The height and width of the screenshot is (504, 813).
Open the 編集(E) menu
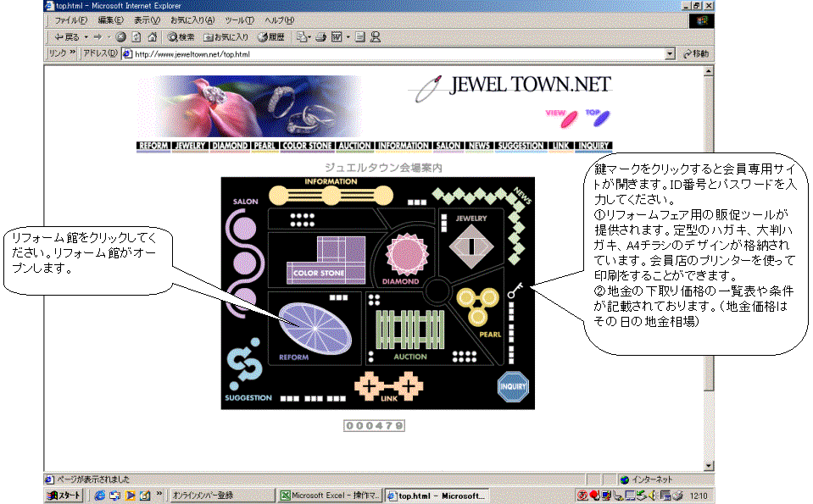110,20
